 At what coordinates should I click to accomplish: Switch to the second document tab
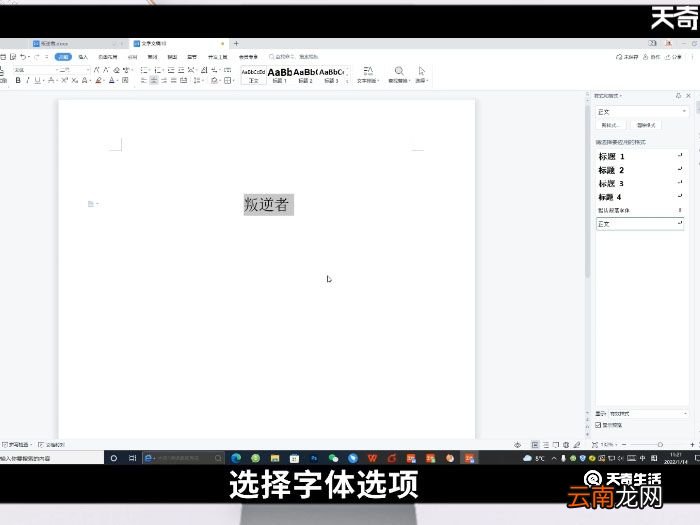click(179, 43)
